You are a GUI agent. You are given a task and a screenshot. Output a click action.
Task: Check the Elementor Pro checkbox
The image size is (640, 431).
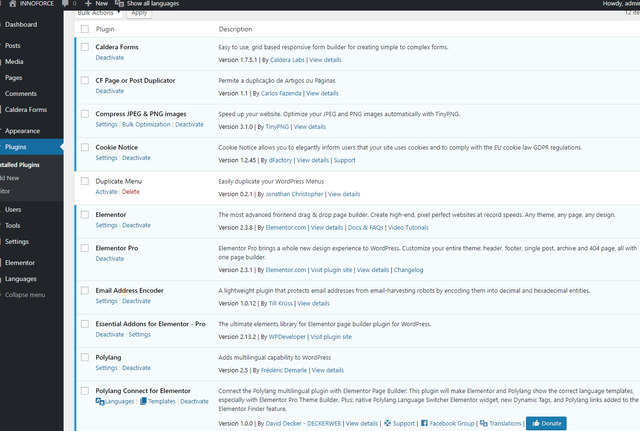(x=84, y=248)
